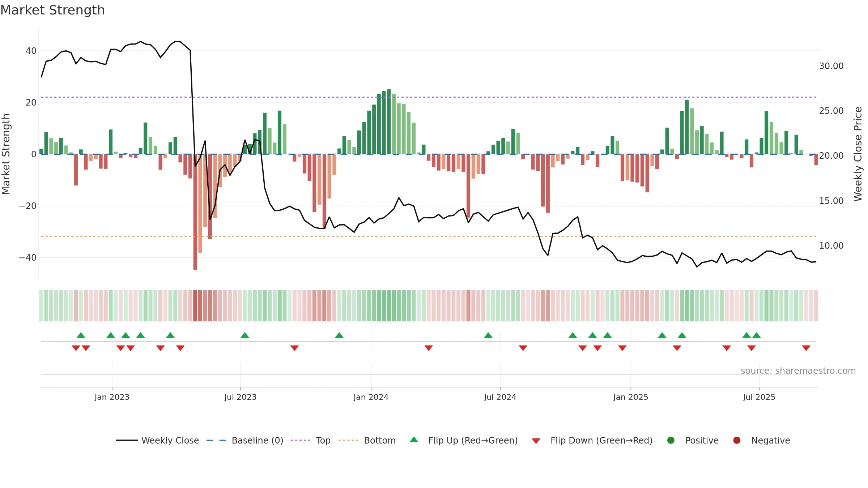
Task: Click the Jan 2023 x-axis label
Action: [x=112, y=397]
